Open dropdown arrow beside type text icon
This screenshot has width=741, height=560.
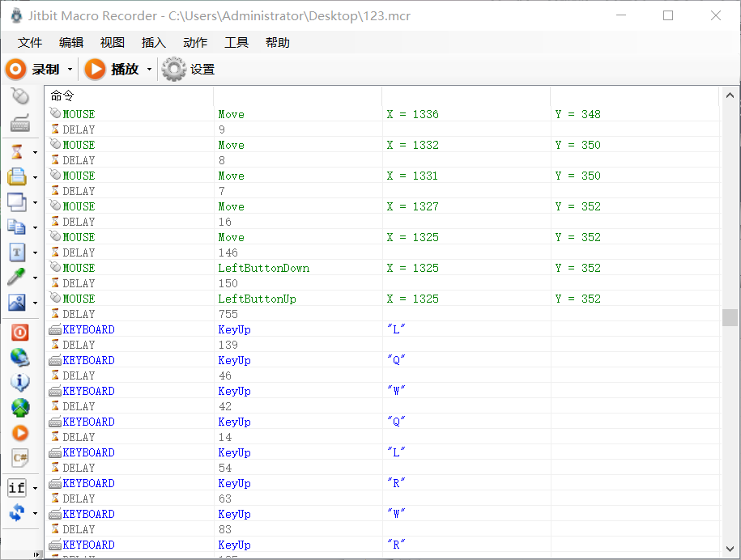click(x=36, y=252)
